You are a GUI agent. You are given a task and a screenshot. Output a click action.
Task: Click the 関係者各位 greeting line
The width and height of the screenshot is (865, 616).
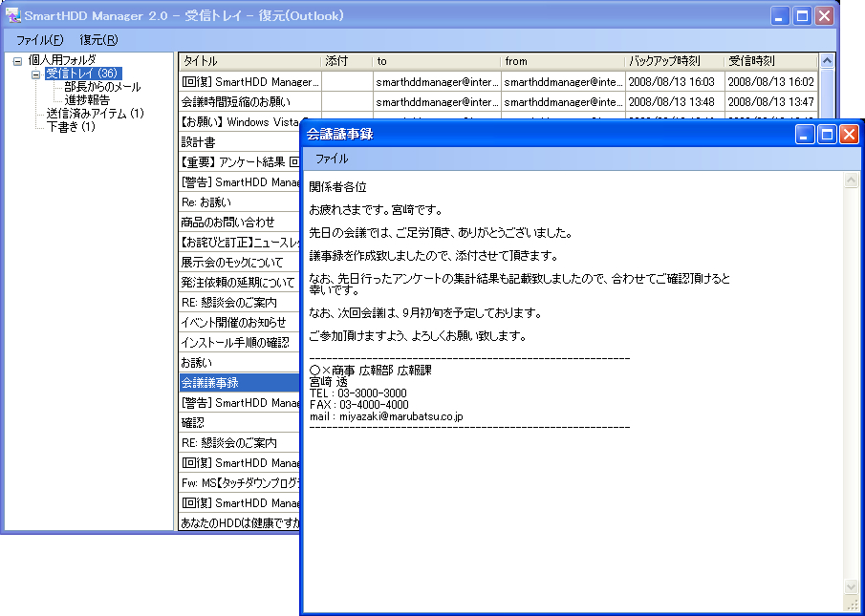click(x=337, y=187)
